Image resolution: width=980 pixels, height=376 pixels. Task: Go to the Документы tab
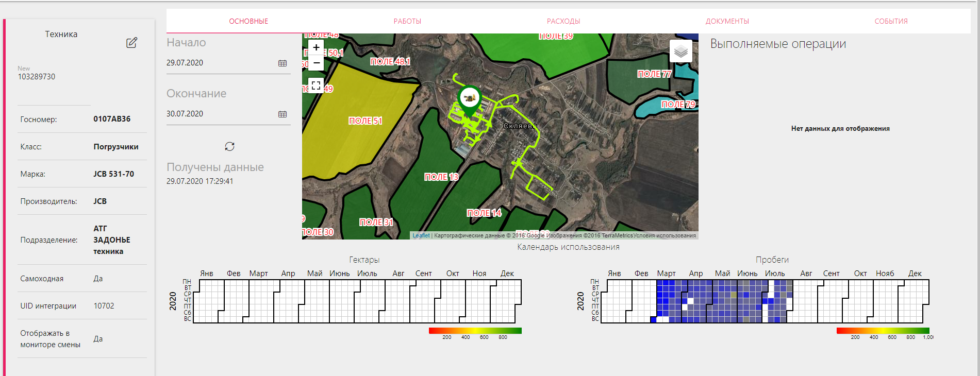727,21
